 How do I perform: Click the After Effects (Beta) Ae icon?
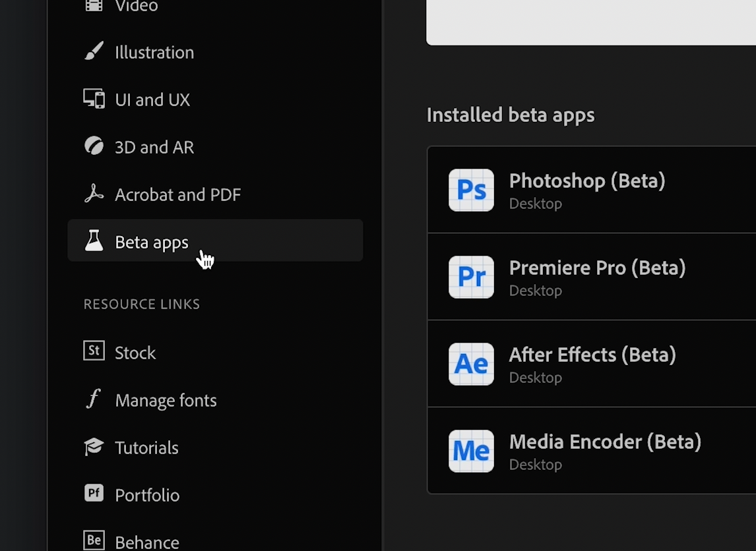(471, 364)
